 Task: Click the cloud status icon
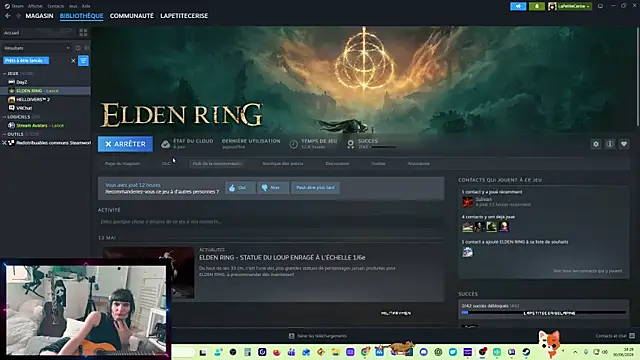click(x=165, y=144)
